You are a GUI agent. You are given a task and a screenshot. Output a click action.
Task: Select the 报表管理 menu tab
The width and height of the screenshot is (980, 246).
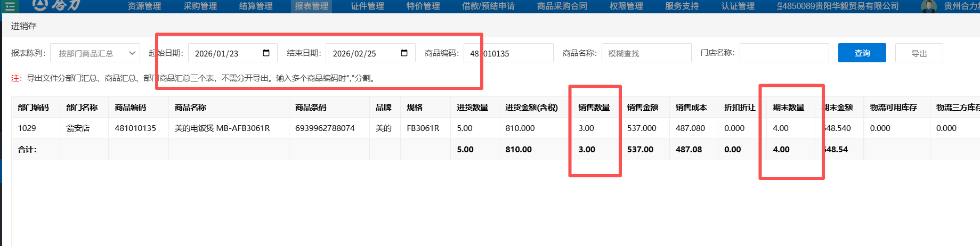(x=312, y=6)
